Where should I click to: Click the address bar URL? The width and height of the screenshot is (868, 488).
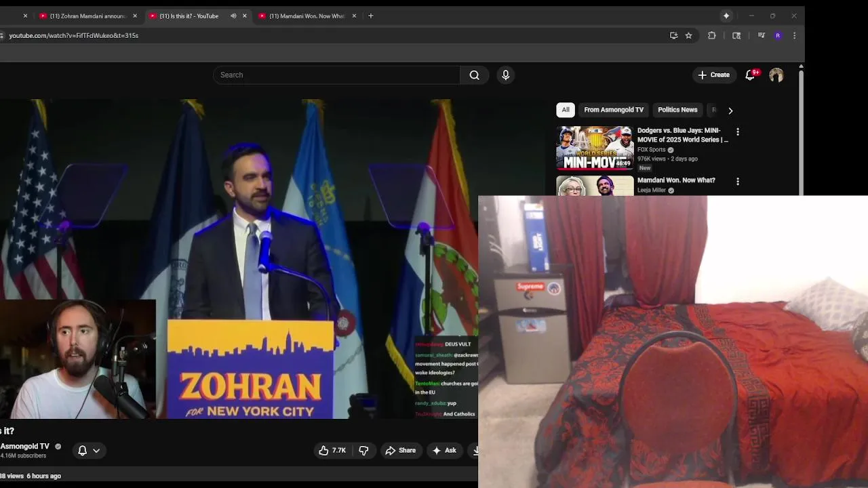74,35
